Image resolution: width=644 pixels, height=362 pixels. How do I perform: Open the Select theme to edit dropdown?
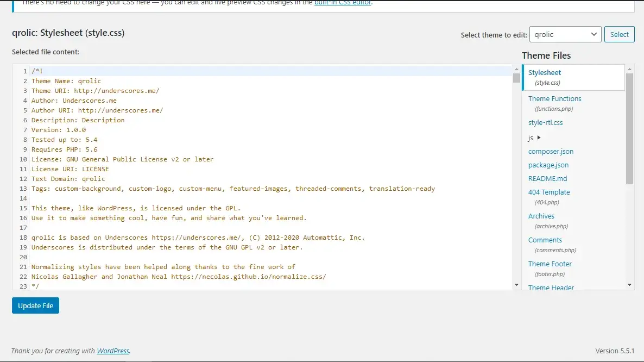[x=565, y=34]
